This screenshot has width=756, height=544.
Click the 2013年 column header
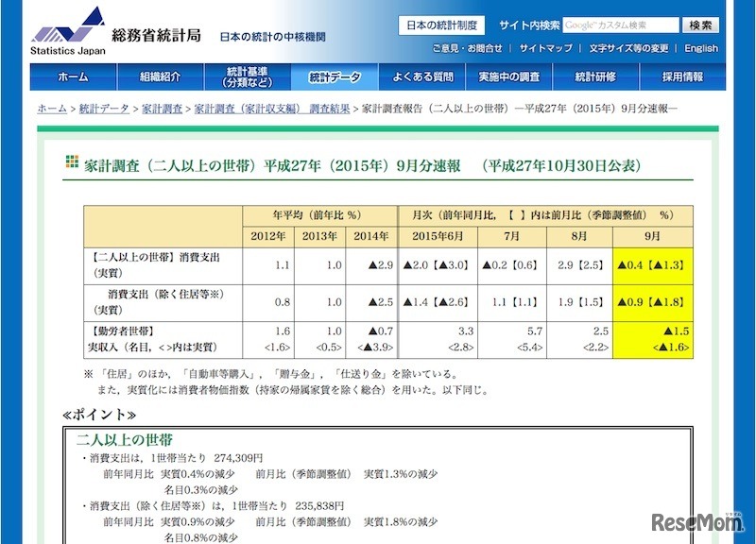[x=319, y=237]
